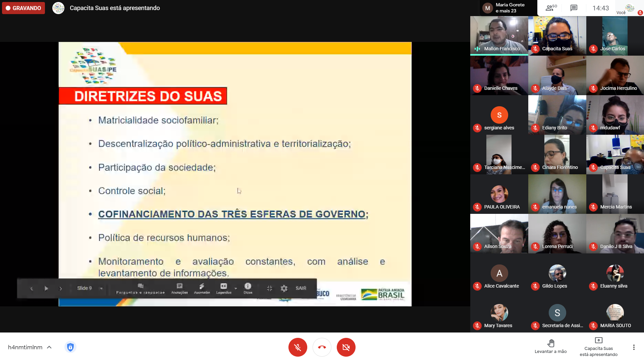Expand meeting details next to h4nmtimlnm
This screenshot has height=362, width=644.
(x=49, y=347)
